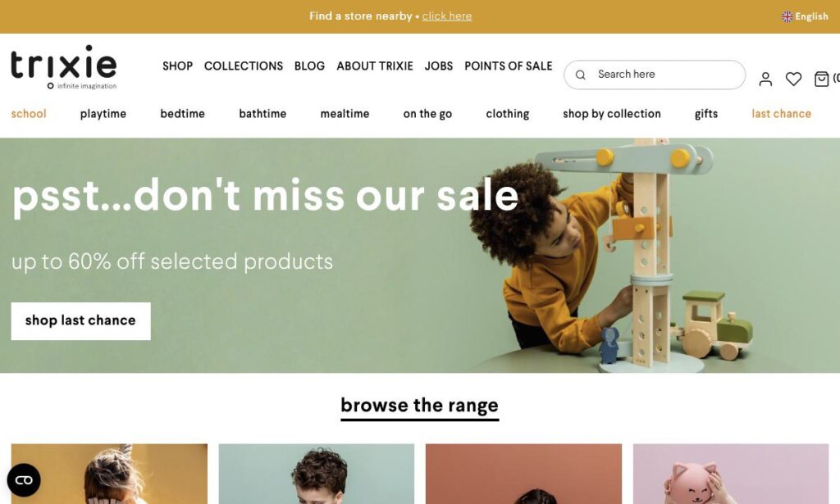This screenshot has height=504, width=840.
Task: Select the playtime category
Action: click(x=103, y=113)
